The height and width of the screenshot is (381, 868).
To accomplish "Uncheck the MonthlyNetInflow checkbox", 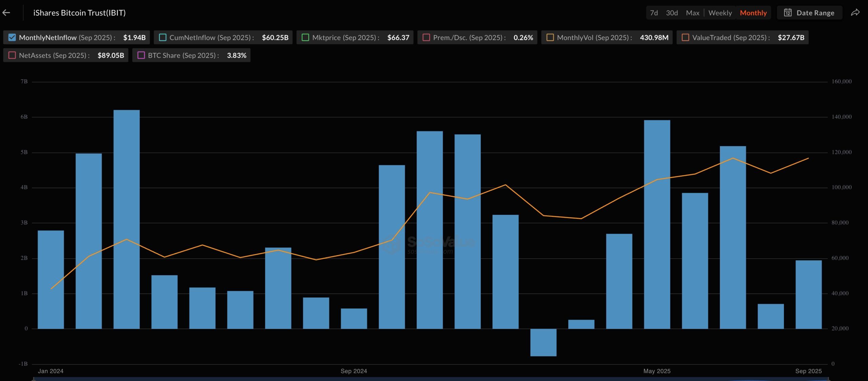I will point(12,37).
